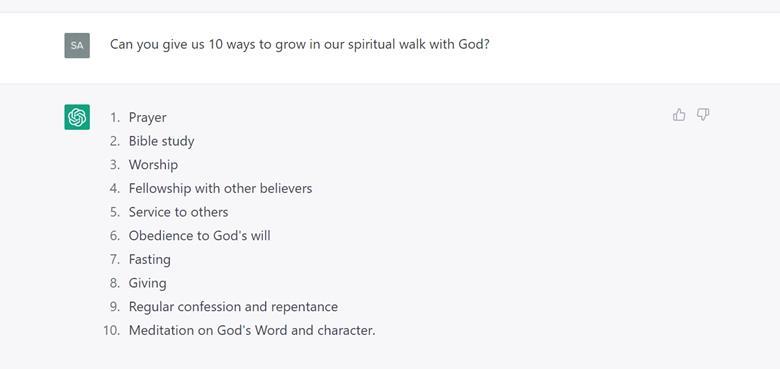Click the number 5 list marker
Viewport: 780px width, 369px height.
coord(115,212)
